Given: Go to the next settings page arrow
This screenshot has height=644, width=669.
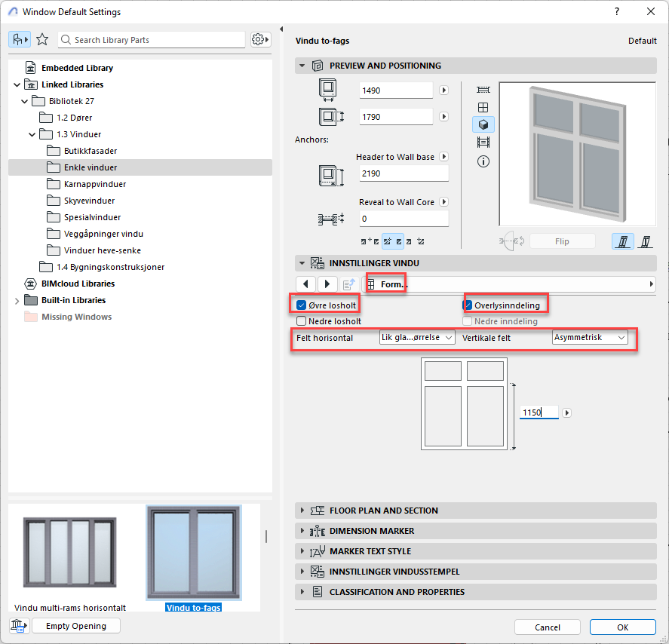Looking at the screenshot, I should pos(327,284).
